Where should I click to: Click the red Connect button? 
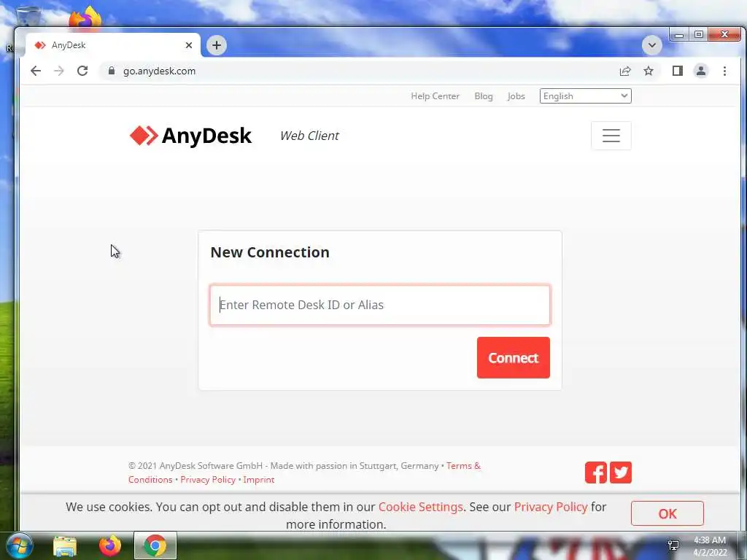513,357
